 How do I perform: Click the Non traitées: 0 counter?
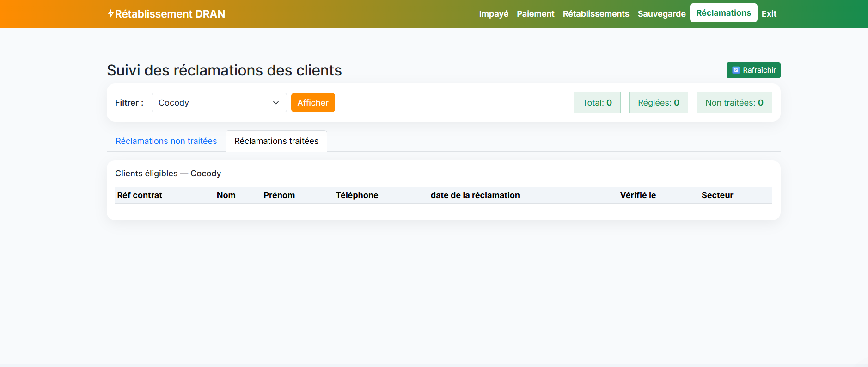coord(734,103)
